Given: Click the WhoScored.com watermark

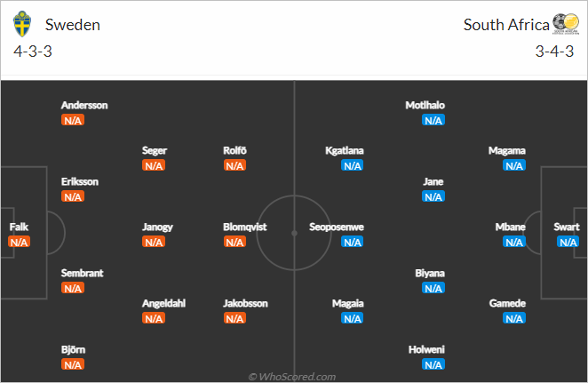Looking at the screenshot, I should coord(292,377).
